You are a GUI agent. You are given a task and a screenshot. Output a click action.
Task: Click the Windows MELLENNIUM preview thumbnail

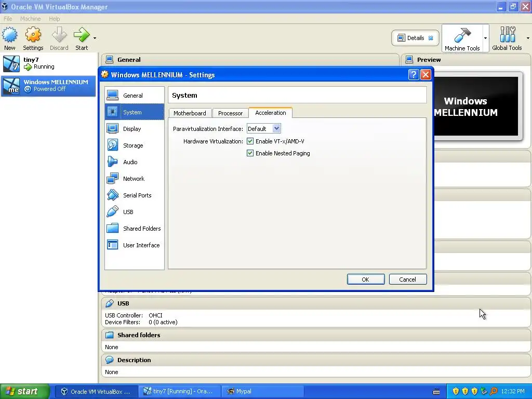[x=476, y=106]
